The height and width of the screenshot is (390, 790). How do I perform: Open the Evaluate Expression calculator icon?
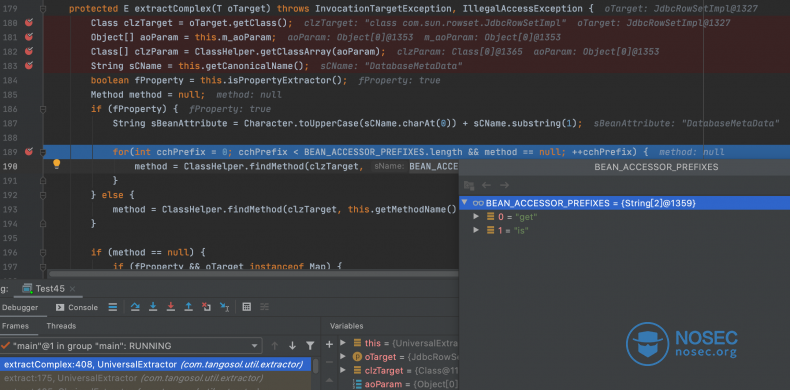(246, 307)
